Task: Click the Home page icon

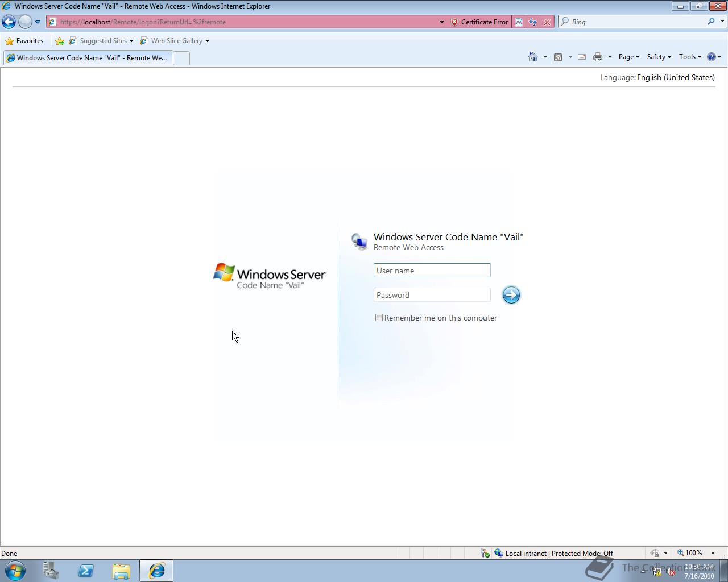Action: (533, 57)
